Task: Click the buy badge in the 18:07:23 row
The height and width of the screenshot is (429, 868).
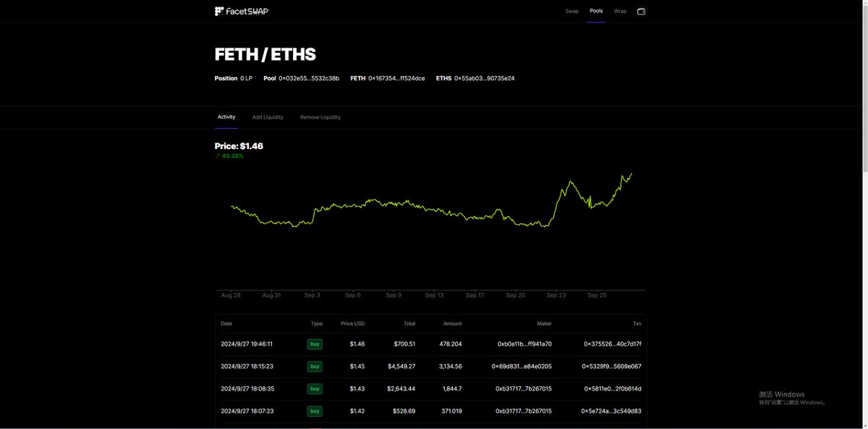Action: (315, 411)
